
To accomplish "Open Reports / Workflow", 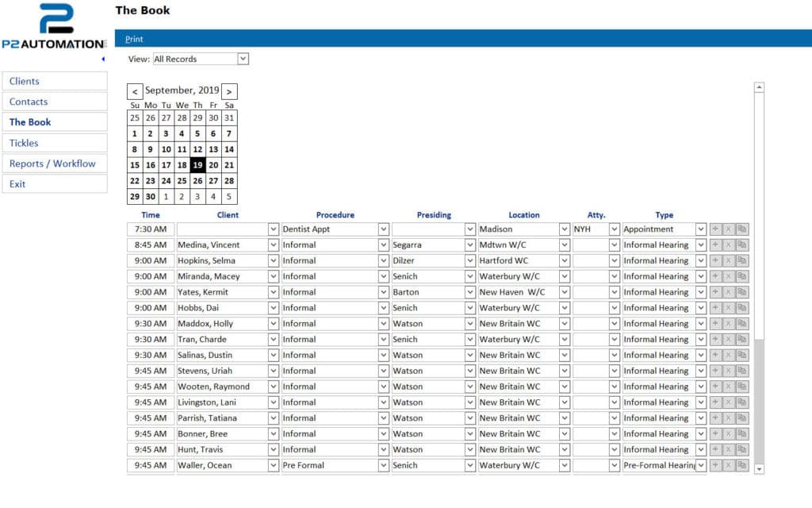I will click(55, 164).
